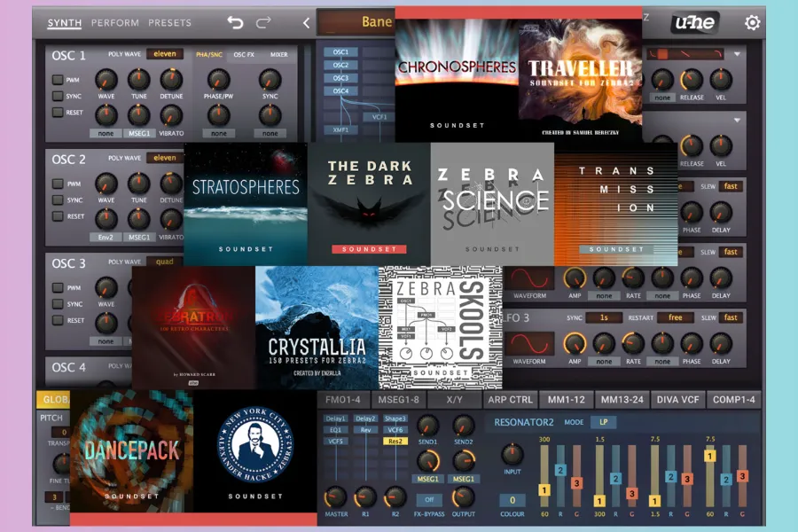Viewport: 798px width, 532px height.
Task: Select the XMF1 module in the patch grid
Action: [340, 129]
